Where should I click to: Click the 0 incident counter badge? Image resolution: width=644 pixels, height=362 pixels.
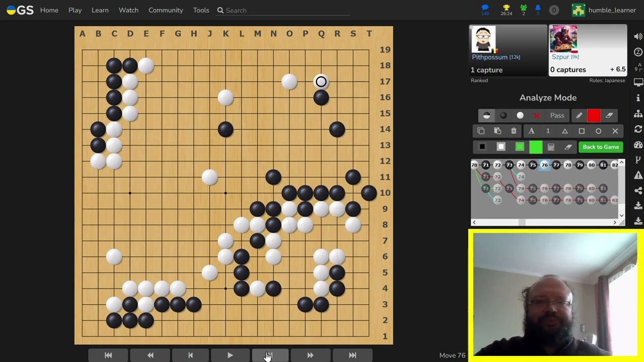[554, 10]
